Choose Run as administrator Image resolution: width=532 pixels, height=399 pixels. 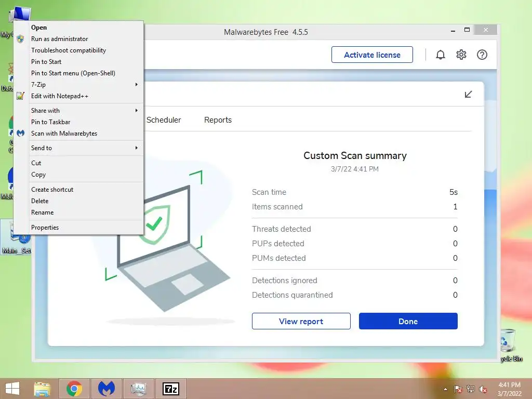pos(78,39)
